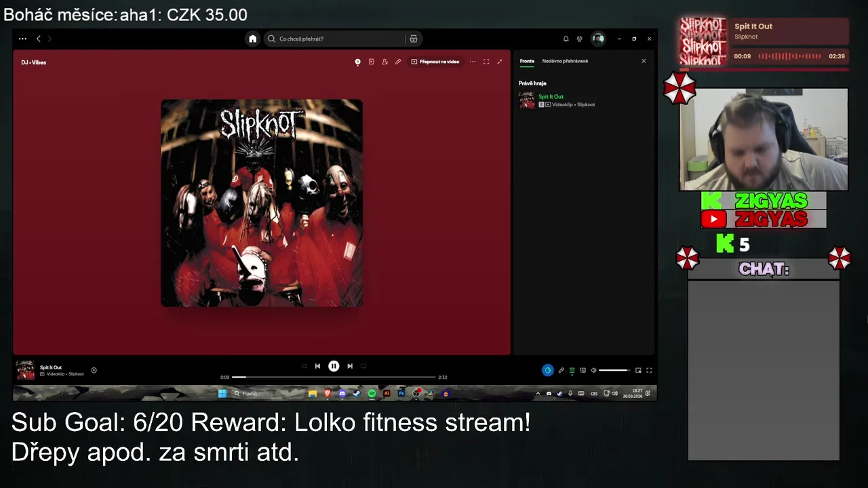Go to Spotify Home
Screen dimensions: 868x488
tap(252, 39)
